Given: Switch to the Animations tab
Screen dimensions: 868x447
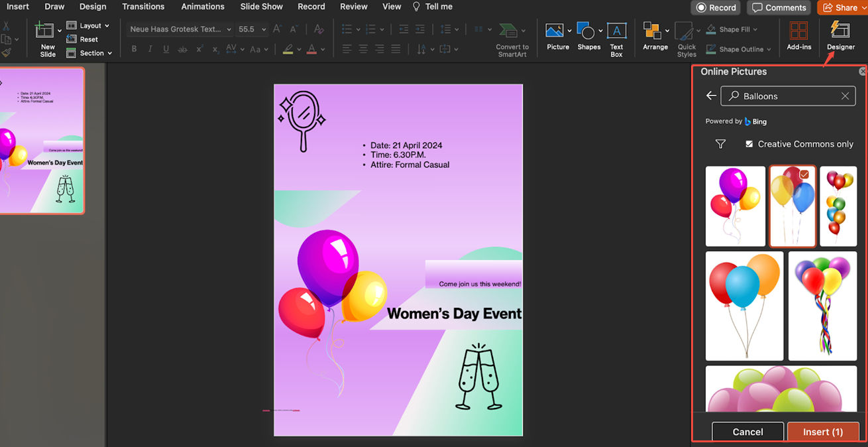Looking at the screenshot, I should 203,7.
